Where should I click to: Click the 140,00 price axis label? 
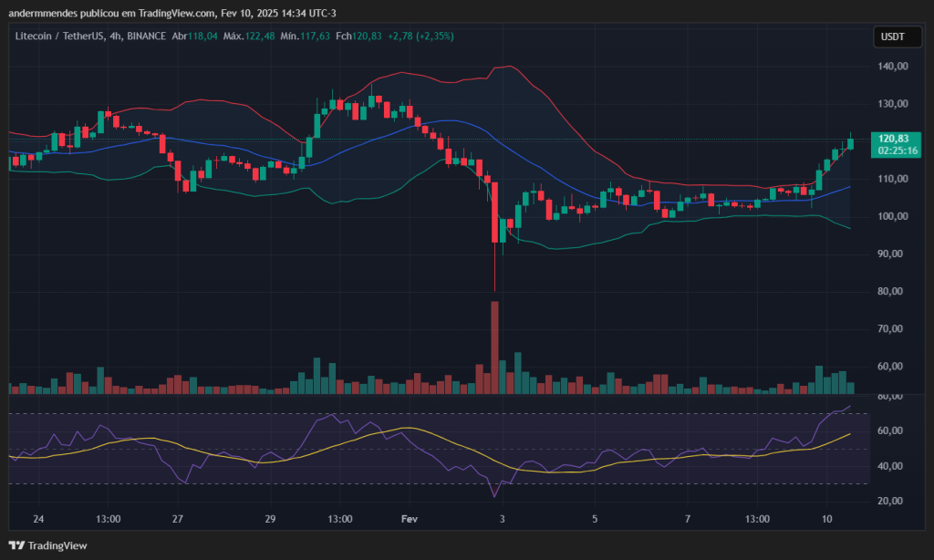pos(893,67)
